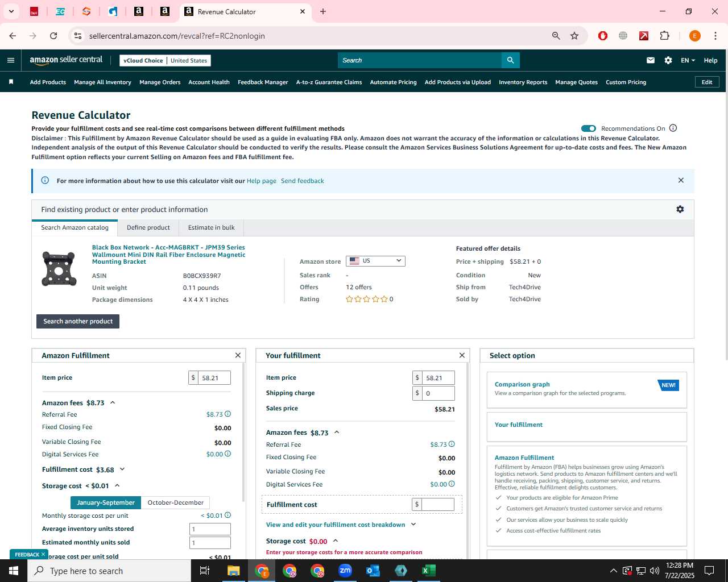The image size is (728, 582).
Task: Select October-December storage period
Action: 175,502
